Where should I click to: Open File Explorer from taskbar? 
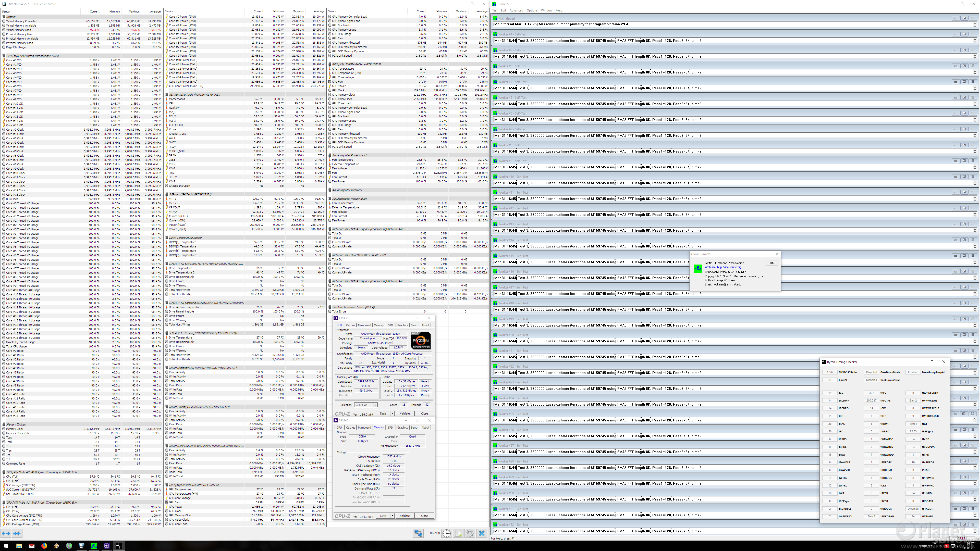click(x=19, y=546)
